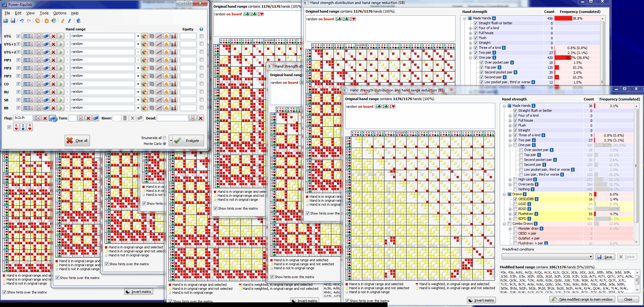The height and width of the screenshot is (307, 644).
Task: Open bar chart hand strength for SB
Action: (174, 100)
